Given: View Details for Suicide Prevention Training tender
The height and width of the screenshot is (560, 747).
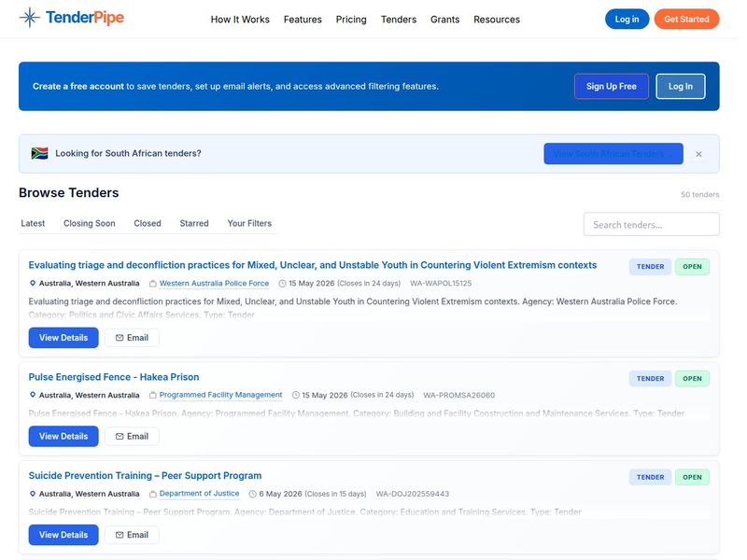Looking at the screenshot, I should [x=63, y=535].
